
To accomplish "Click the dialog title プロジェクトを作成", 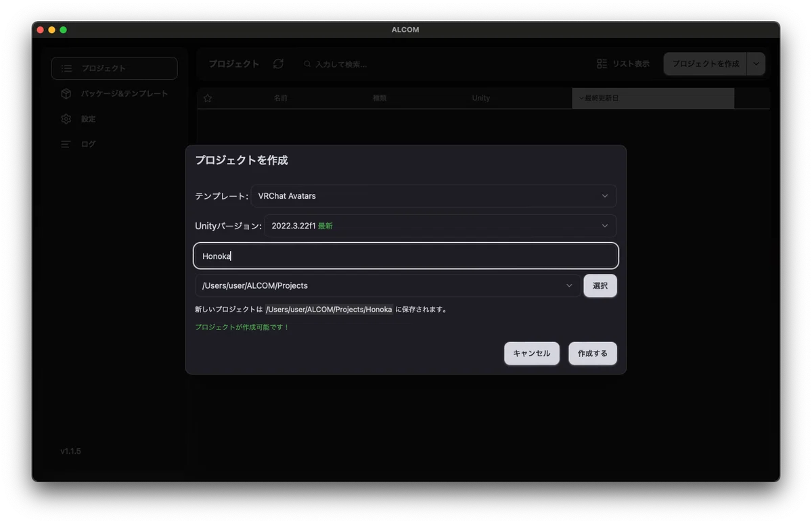I will tap(242, 160).
